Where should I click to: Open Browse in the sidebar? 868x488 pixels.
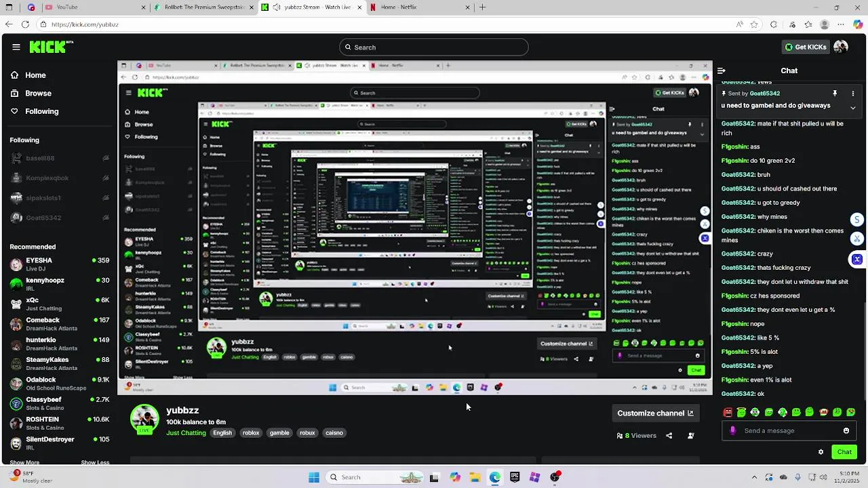point(31,94)
